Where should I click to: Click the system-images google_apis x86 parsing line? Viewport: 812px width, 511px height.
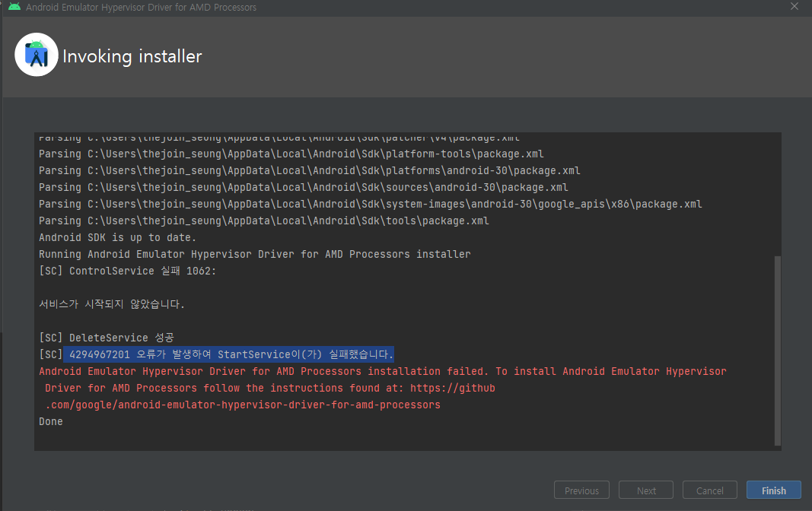pyautogui.click(x=371, y=204)
